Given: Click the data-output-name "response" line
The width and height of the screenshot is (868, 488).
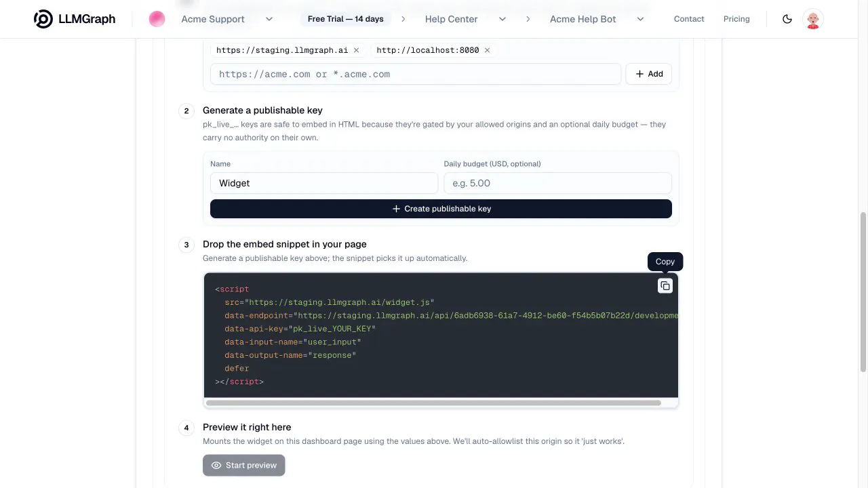Looking at the screenshot, I should [x=290, y=355].
